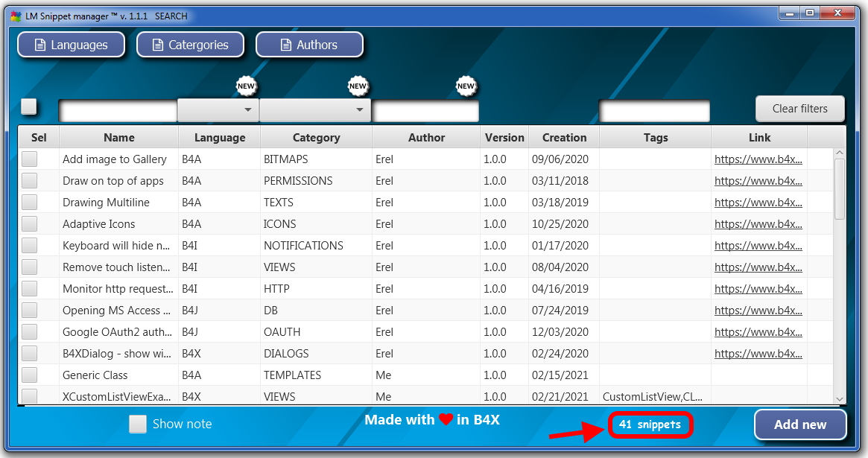Open link for Keyboard will hide snippet
This screenshot has height=458, width=868.
758,246
